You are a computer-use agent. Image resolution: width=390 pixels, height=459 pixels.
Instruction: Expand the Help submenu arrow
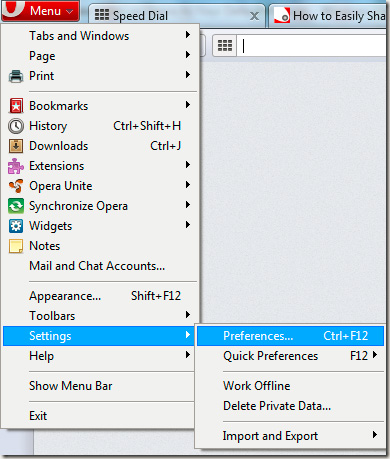[x=188, y=355]
